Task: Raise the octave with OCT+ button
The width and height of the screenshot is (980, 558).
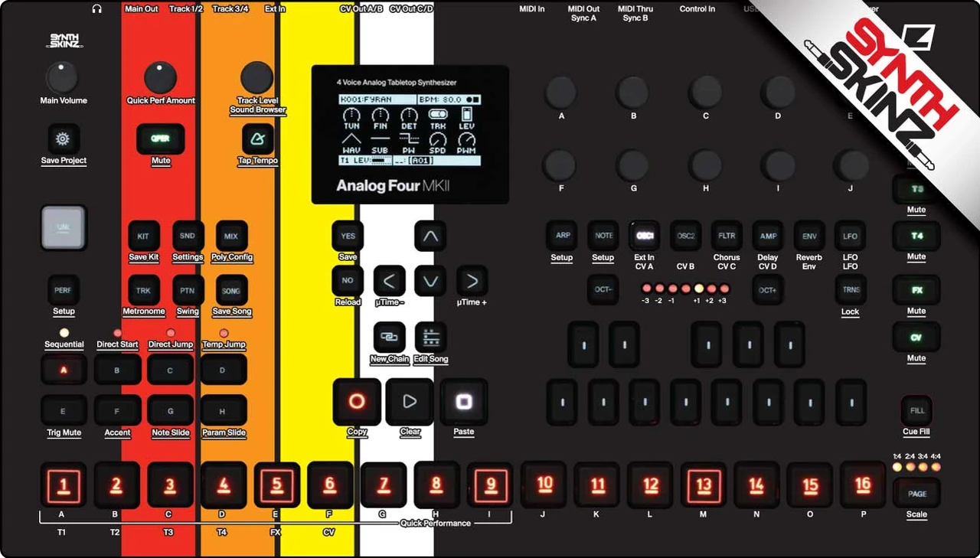Action: [x=768, y=290]
